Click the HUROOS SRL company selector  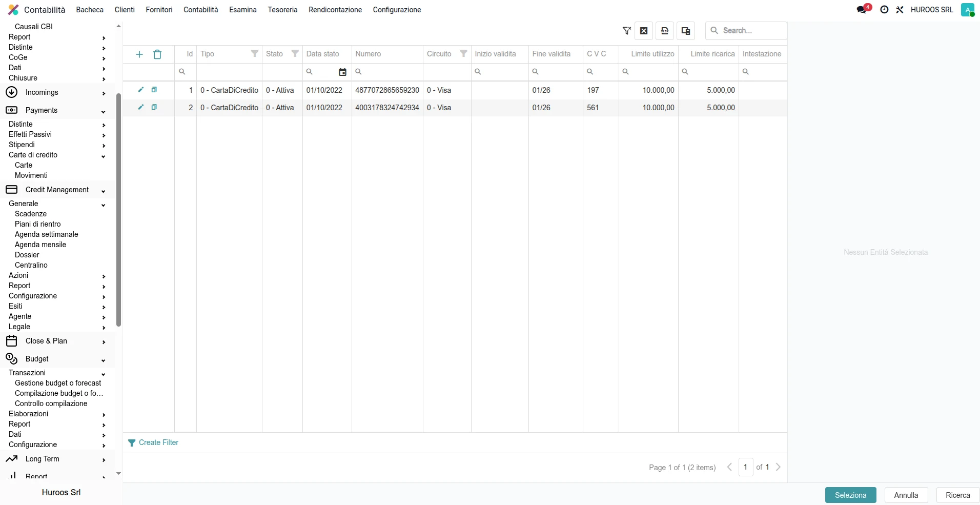tap(932, 10)
